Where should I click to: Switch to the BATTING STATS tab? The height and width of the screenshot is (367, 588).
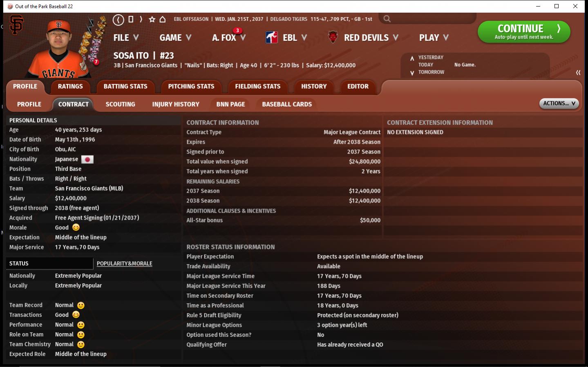click(x=125, y=86)
